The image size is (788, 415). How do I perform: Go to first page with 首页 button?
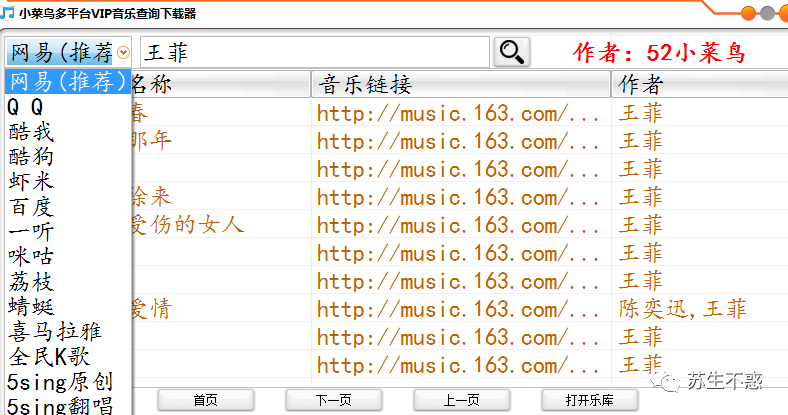206,400
